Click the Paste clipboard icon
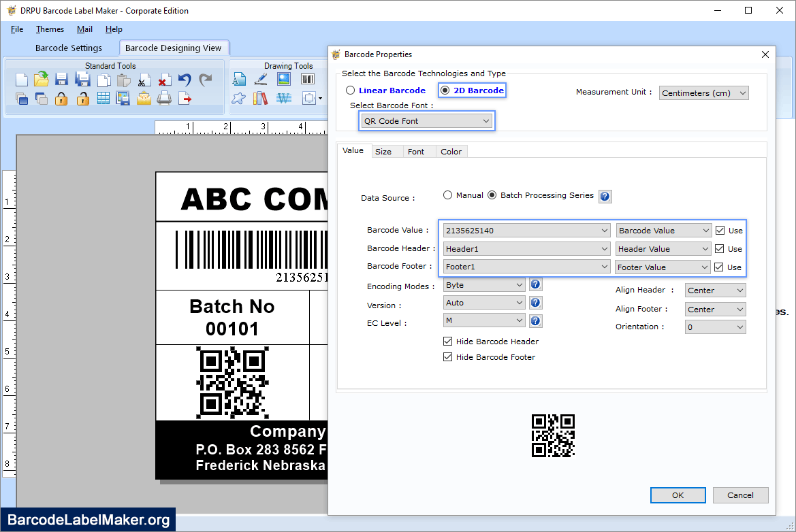 coord(123,80)
